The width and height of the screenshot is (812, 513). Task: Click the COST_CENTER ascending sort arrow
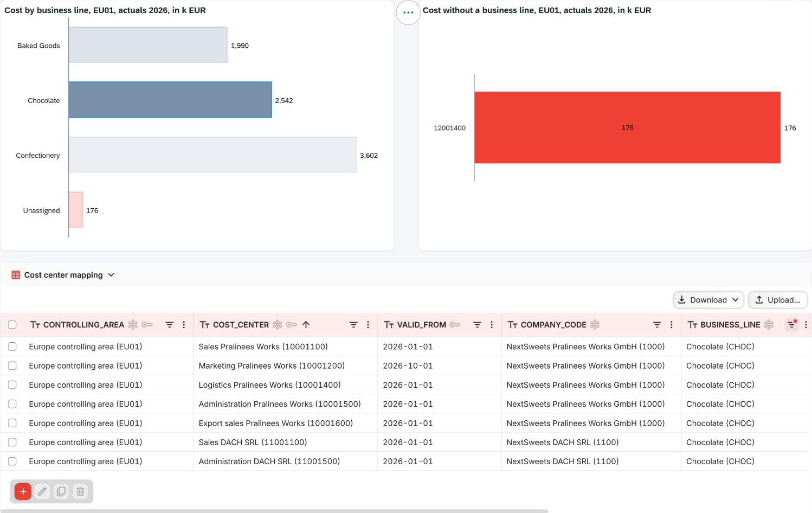306,325
